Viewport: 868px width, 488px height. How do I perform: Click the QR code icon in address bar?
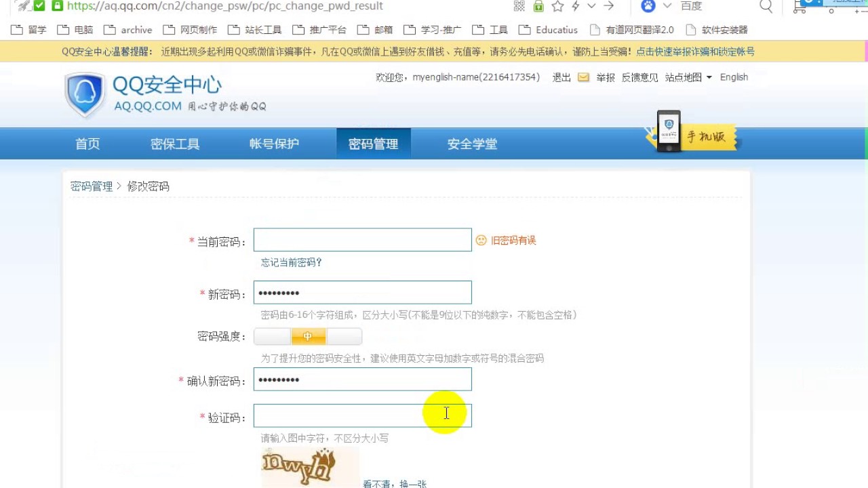tap(519, 6)
